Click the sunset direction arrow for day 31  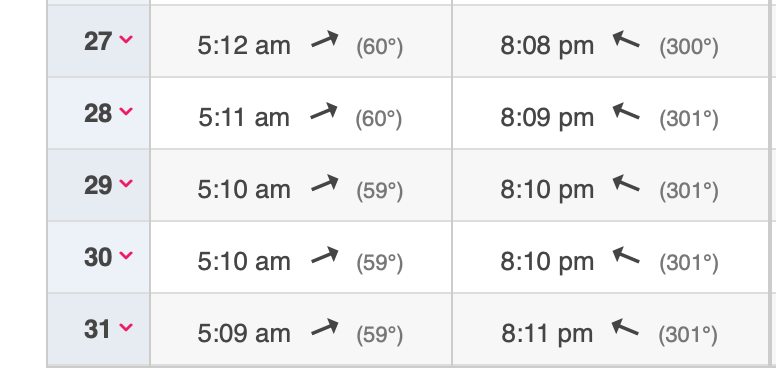pos(625,327)
